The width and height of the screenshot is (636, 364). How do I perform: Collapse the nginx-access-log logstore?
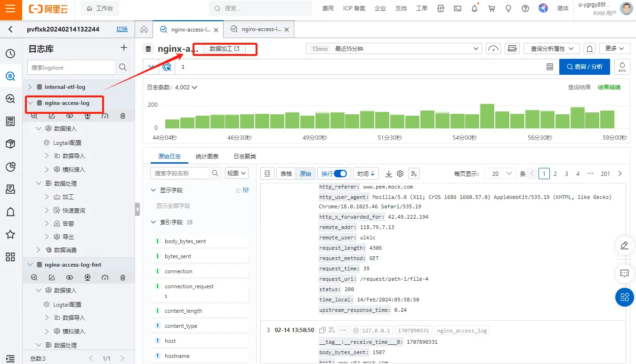click(x=30, y=103)
